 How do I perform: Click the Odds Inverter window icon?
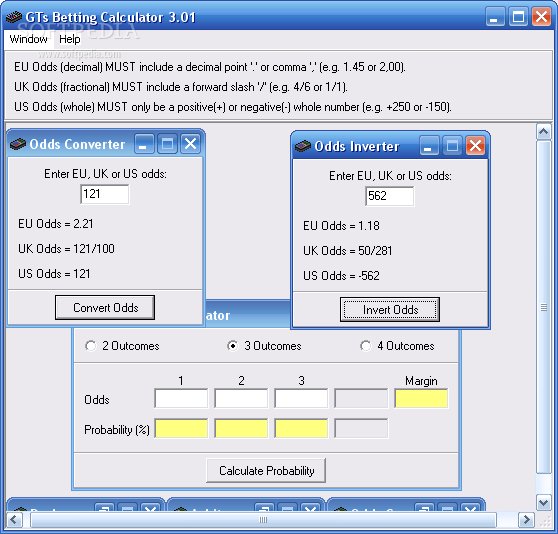[x=303, y=146]
